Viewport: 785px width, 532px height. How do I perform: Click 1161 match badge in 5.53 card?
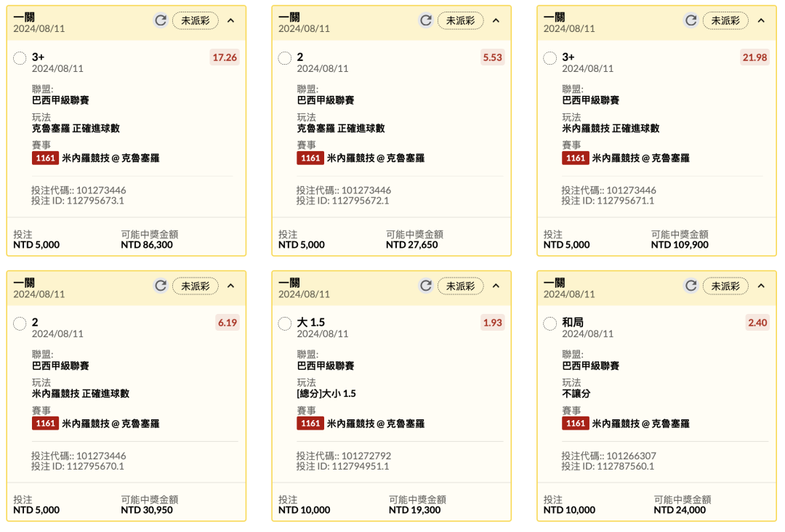(310, 158)
